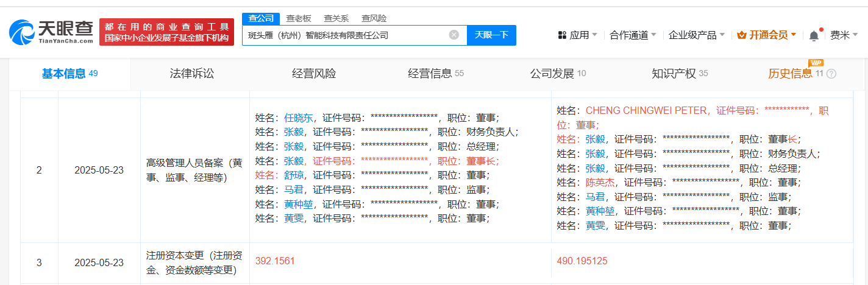Image resolution: width=868 pixels, height=285 pixels.
Task: Click CHENG CHINGWEI PETER name link
Action: (x=646, y=111)
